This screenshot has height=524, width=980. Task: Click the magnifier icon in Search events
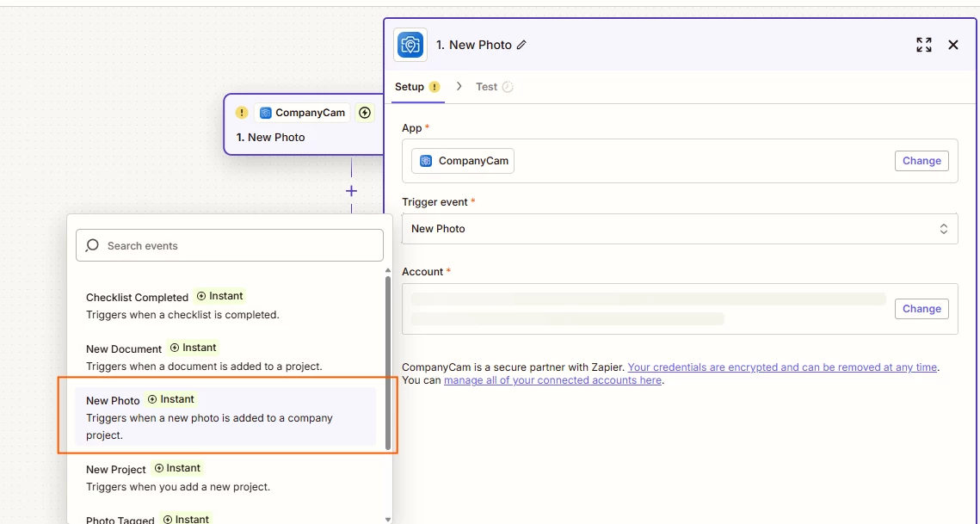click(92, 245)
